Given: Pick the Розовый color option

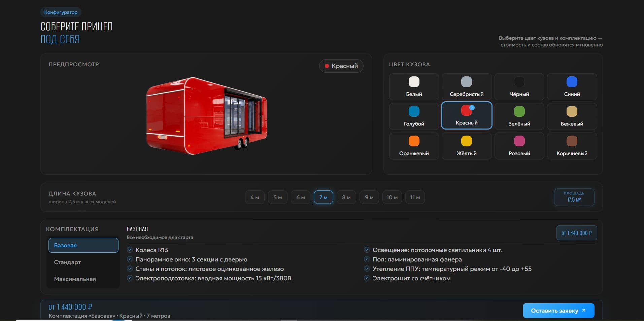Looking at the screenshot, I should [x=519, y=146].
